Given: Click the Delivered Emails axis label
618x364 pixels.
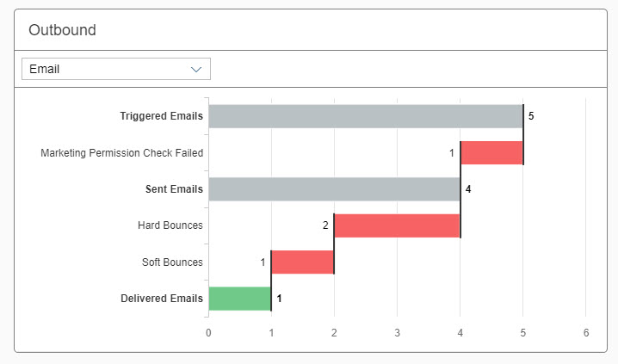Looking at the screenshot, I should pyautogui.click(x=163, y=299).
